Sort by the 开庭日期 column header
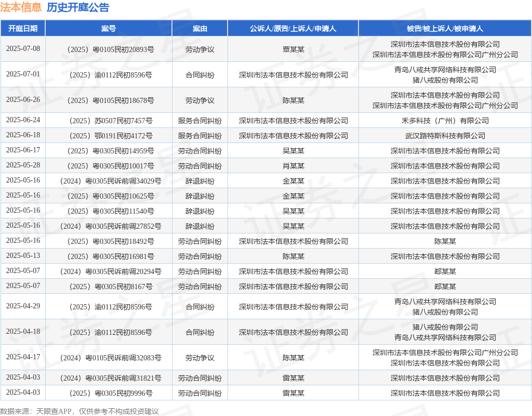 [x=23, y=29]
